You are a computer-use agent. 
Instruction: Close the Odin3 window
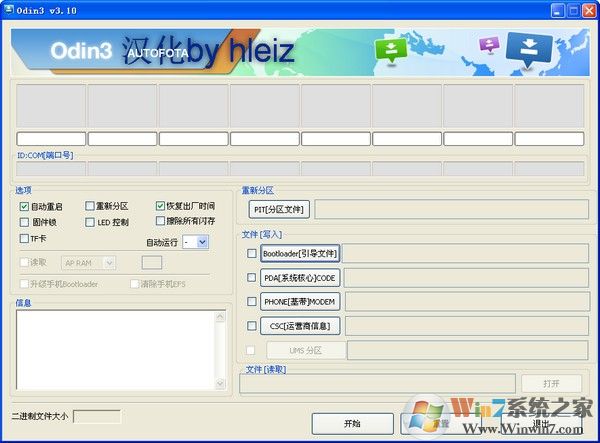click(589, 10)
